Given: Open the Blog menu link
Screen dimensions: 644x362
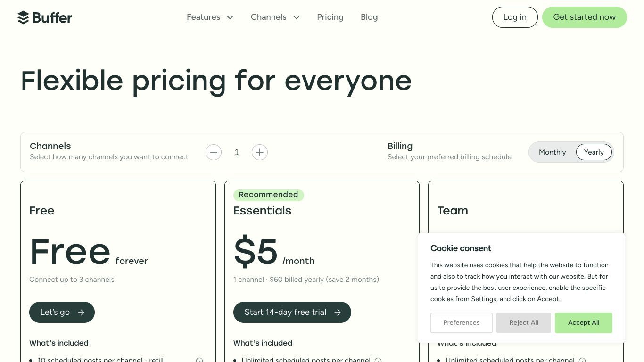Looking at the screenshot, I should [x=369, y=17].
